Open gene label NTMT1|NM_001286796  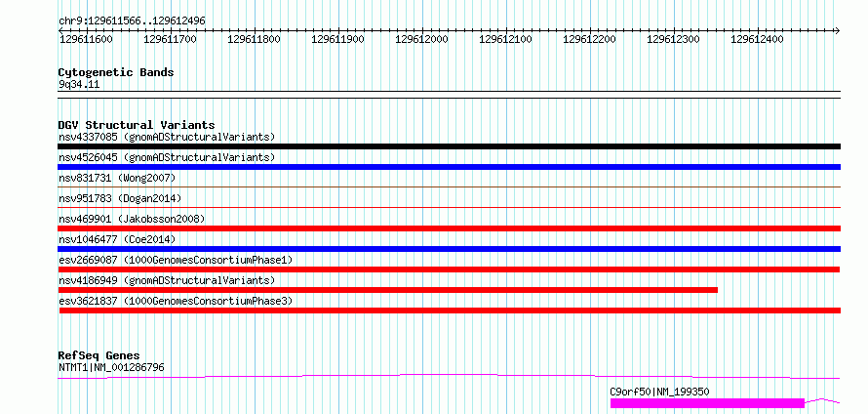click(x=111, y=367)
